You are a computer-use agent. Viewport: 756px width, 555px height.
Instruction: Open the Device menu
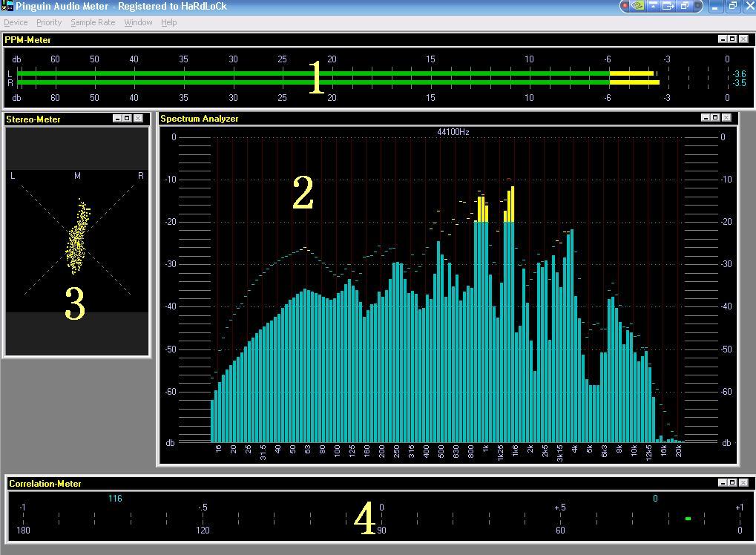[16, 23]
